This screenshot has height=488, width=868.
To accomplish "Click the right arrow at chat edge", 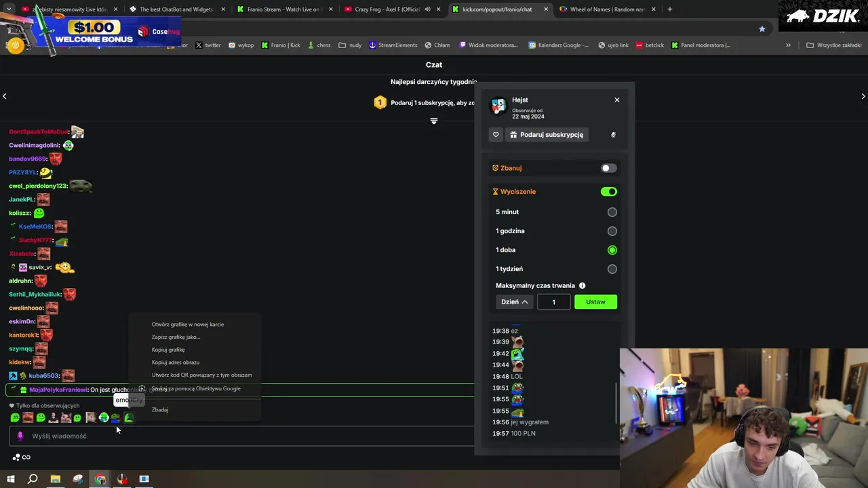I will click(863, 97).
